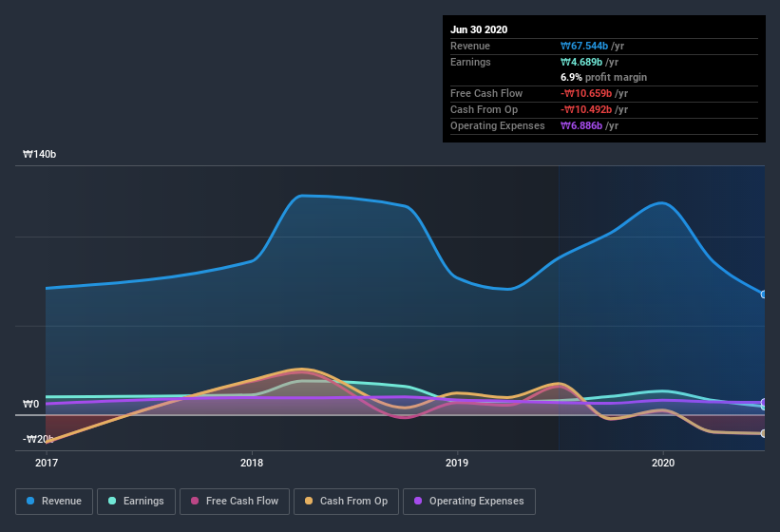Click the Cash From Op tooltip label

tap(484, 109)
